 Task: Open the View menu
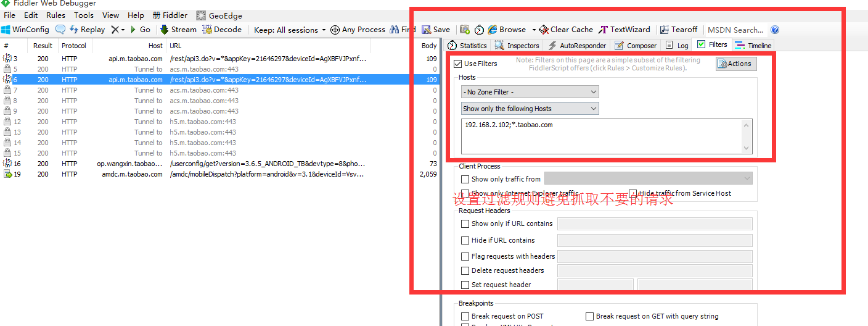111,15
